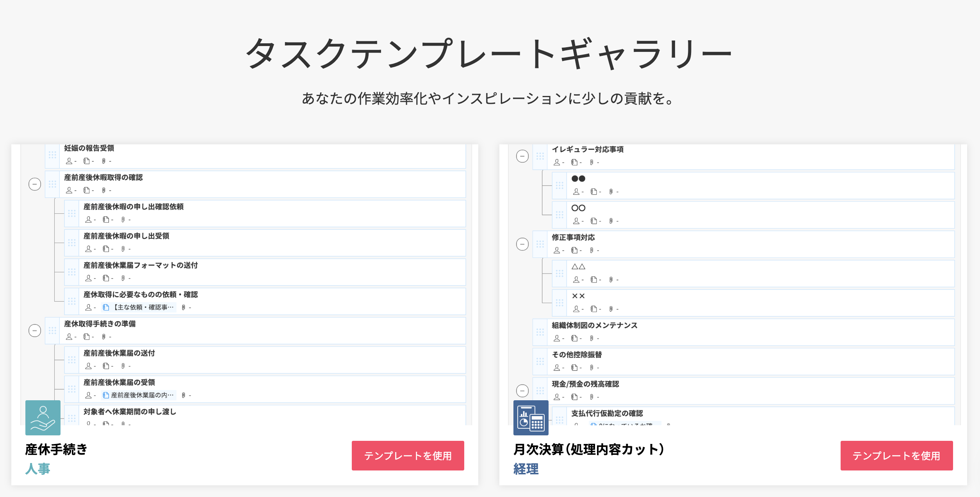Collapse the 修正事項対応 task group
Screen dimensions: 980x497
[x=522, y=244]
